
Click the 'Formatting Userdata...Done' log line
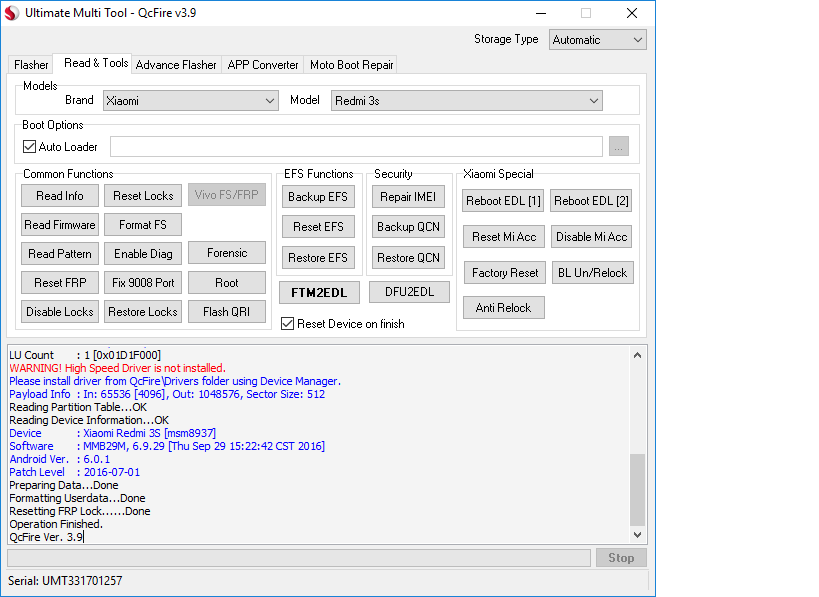click(x=77, y=498)
